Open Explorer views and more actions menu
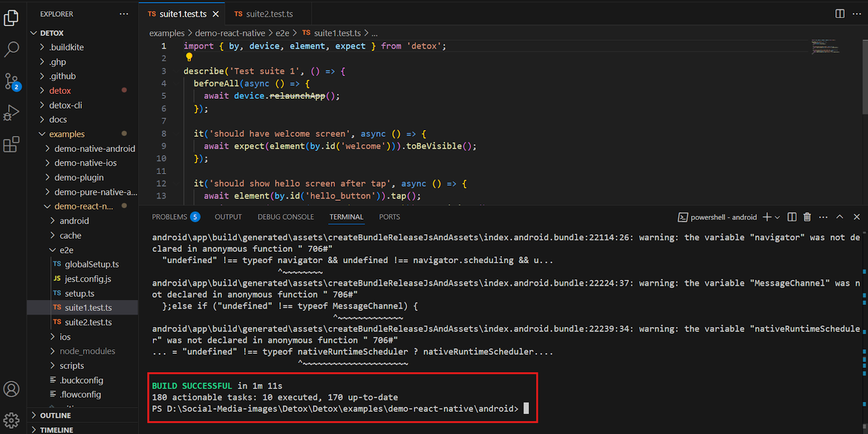 pos(124,14)
